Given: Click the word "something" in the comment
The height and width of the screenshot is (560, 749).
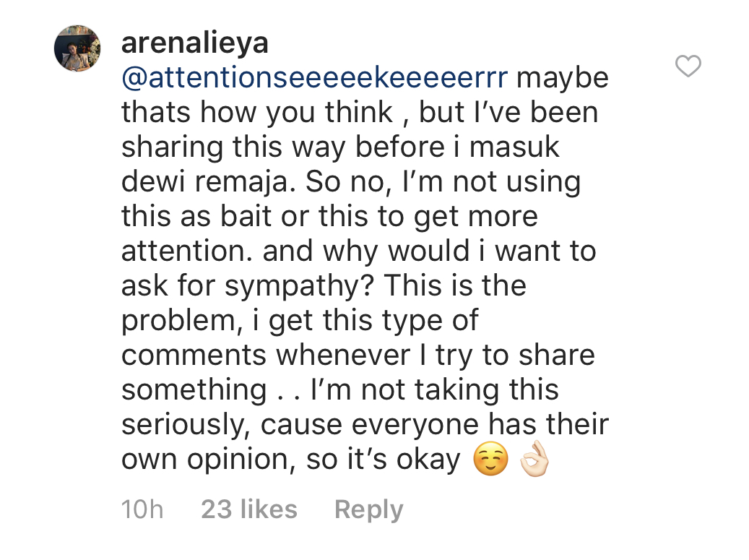Looking at the screenshot, I should (194, 390).
